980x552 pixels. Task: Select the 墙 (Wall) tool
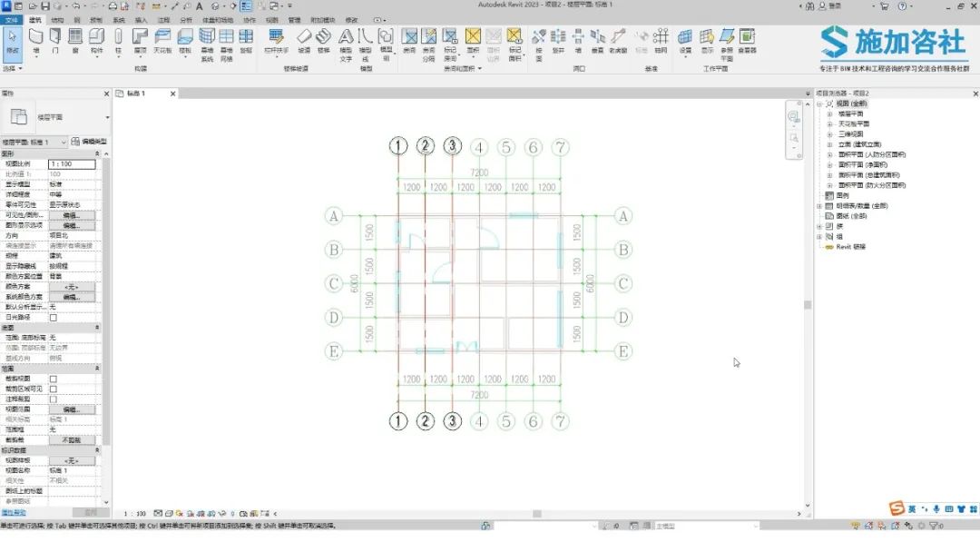click(x=36, y=41)
